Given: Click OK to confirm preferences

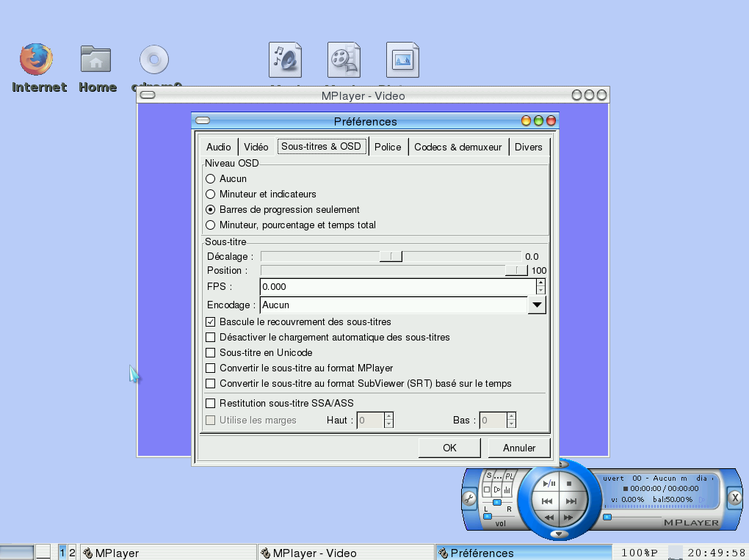Looking at the screenshot, I should pos(449,448).
